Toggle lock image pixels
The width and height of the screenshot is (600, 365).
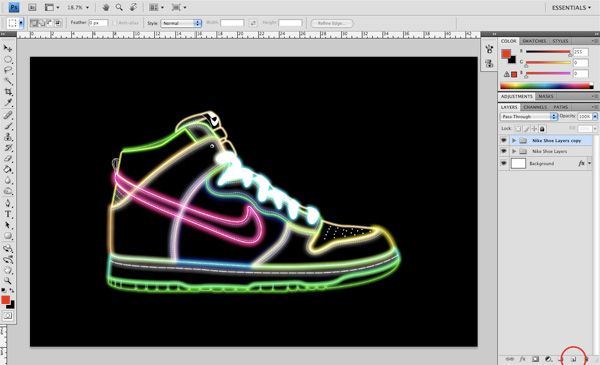point(527,129)
